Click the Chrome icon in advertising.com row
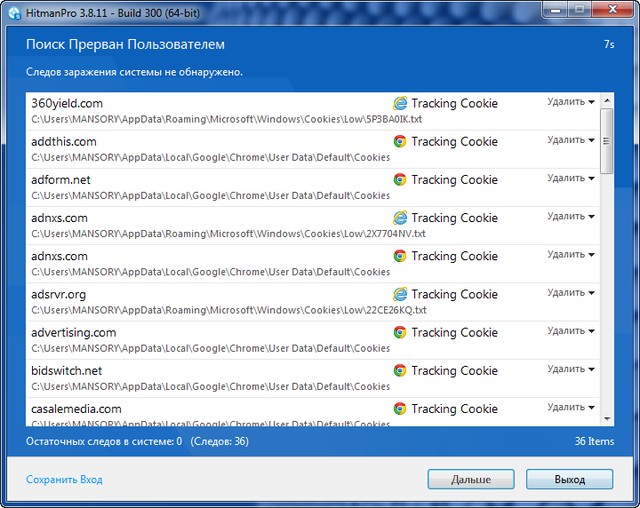Viewport: 640px width, 508px height. (x=400, y=332)
